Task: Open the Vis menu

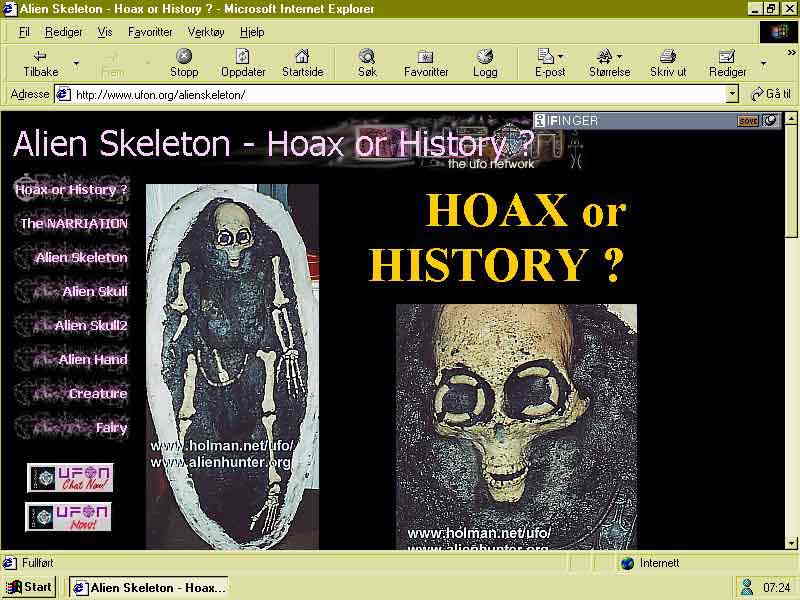Action: [105, 32]
